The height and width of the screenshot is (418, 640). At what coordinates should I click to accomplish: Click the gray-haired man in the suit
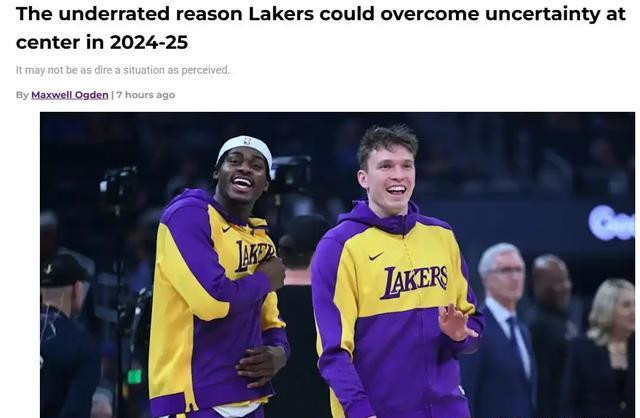504,327
